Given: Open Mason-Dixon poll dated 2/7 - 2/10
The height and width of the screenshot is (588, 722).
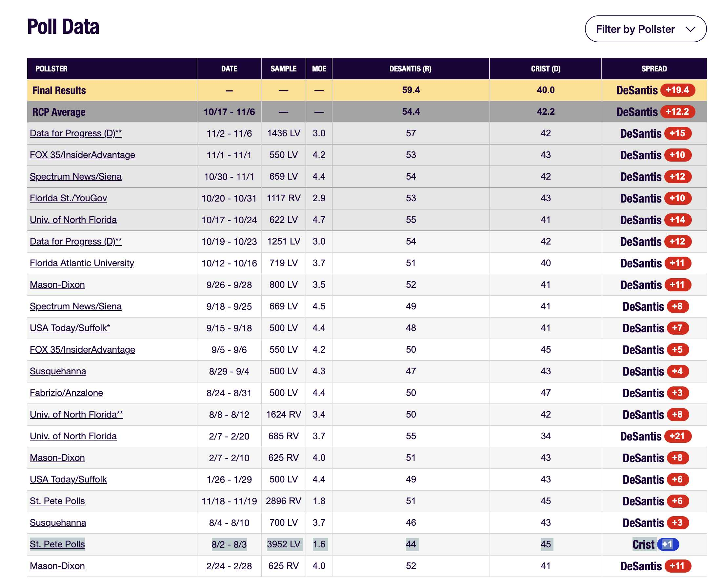Looking at the screenshot, I should pos(57,458).
